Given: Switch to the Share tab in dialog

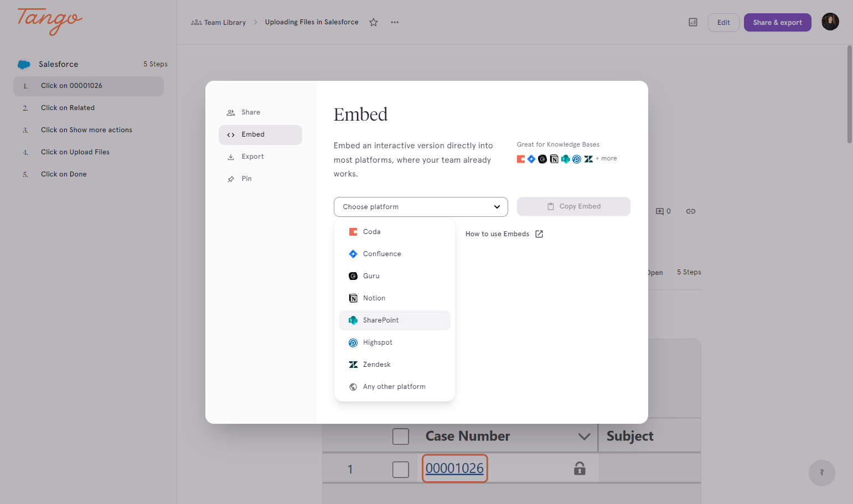Looking at the screenshot, I should click(x=260, y=112).
